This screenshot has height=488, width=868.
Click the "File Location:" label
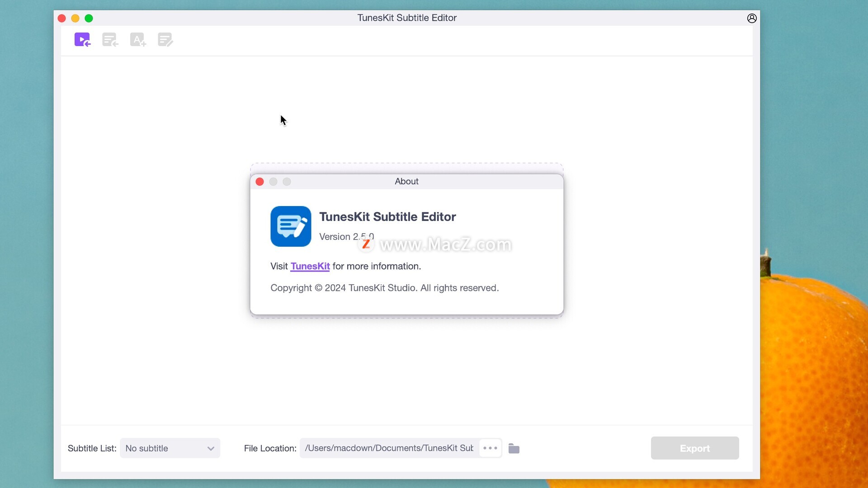[x=270, y=448]
